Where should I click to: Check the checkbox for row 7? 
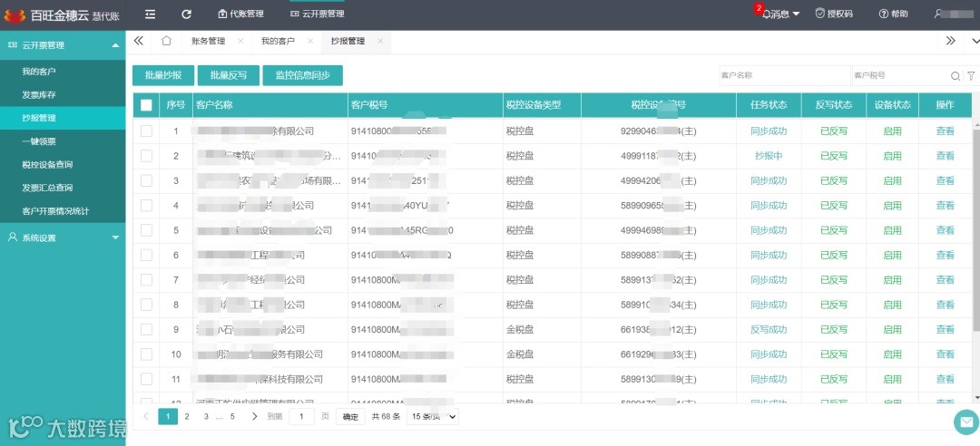coord(146,280)
